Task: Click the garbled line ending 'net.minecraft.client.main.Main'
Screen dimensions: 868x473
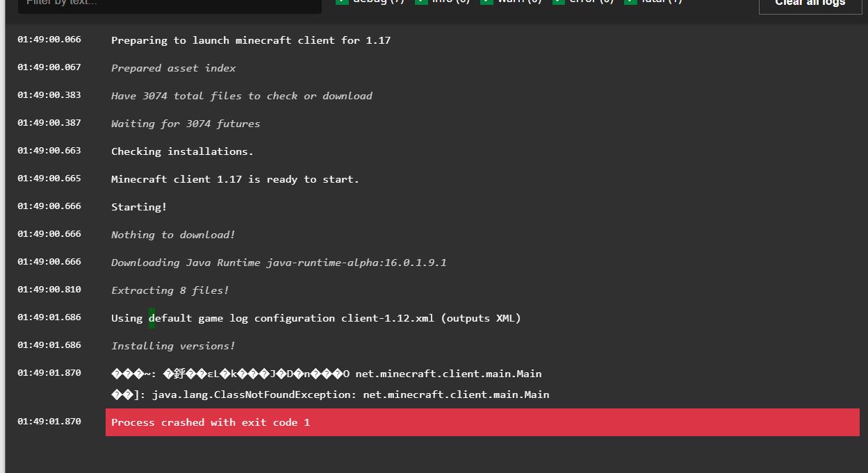Action: [327, 374]
